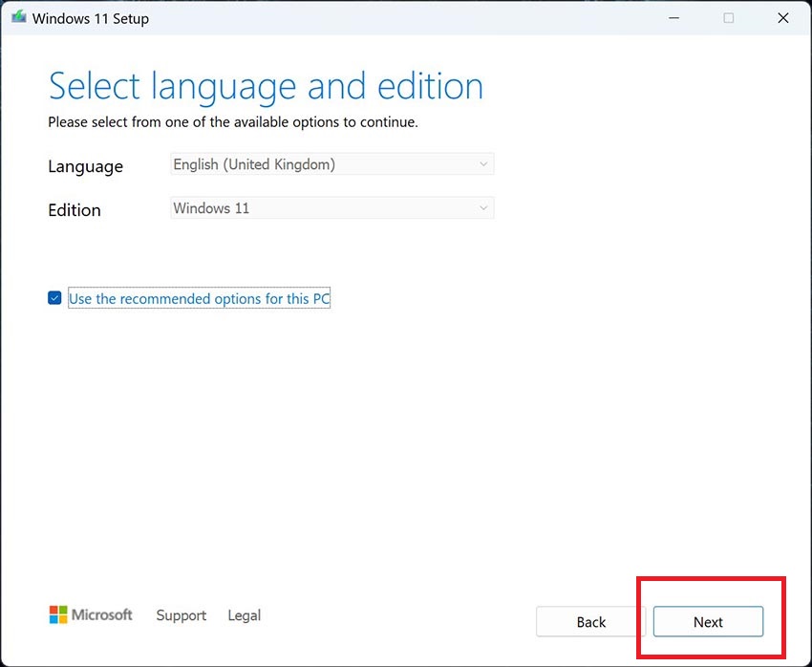Click the Windows 11 Setup title bar icon
812x667 pixels.
[19, 17]
